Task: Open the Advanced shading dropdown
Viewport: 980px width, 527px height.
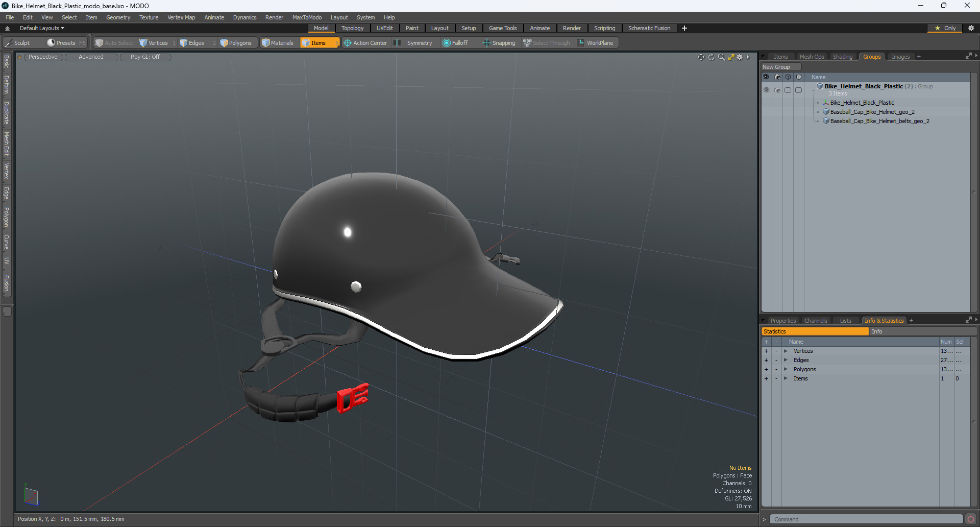Action: click(91, 57)
